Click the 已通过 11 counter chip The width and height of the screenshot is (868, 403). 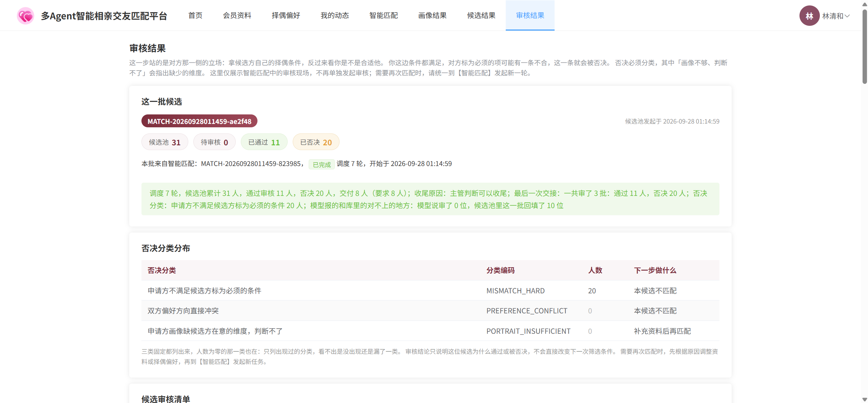pos(264,142)
